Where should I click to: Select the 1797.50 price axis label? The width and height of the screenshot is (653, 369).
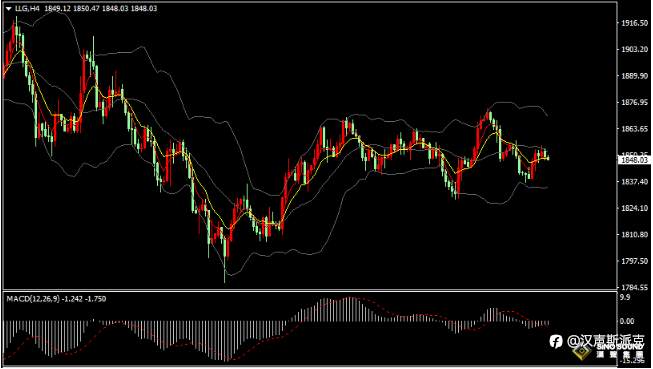click(x=634, y=261)
